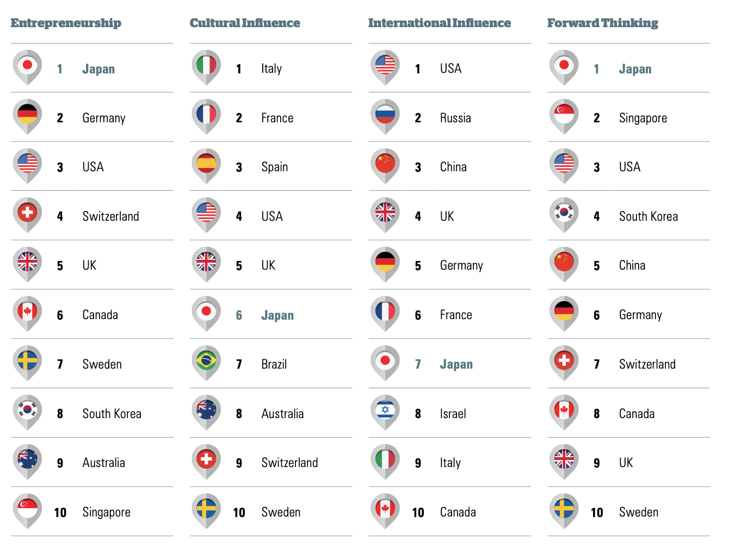
Task: Click the Italy flag pin ranked first in Cultural Influence
Action: [206, 68]
